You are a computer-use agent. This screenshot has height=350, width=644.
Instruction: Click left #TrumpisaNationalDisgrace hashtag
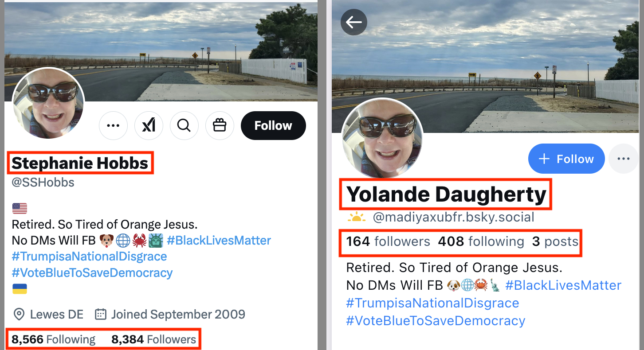[89, 257]
